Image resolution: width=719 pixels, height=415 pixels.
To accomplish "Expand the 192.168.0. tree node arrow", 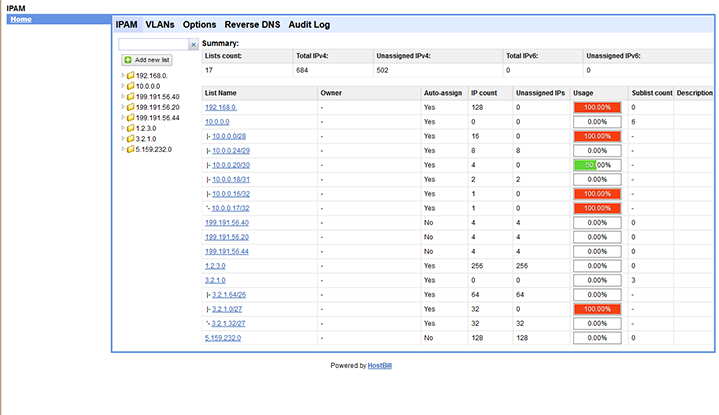I will pyautogui.click(x=123, y=75).
